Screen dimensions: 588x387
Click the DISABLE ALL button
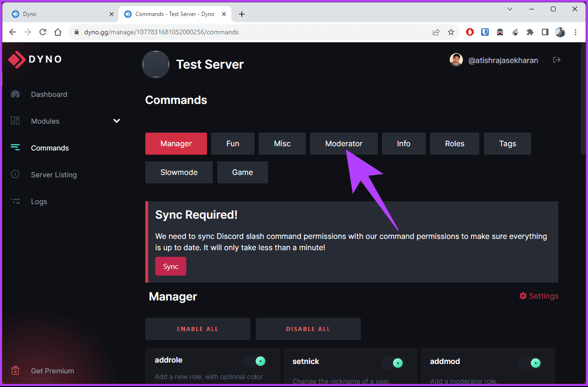308,329
